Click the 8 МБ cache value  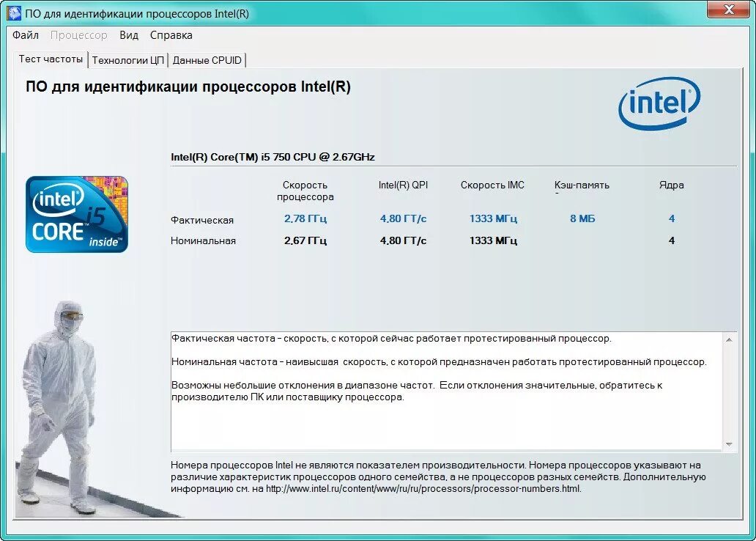(582, 218)
